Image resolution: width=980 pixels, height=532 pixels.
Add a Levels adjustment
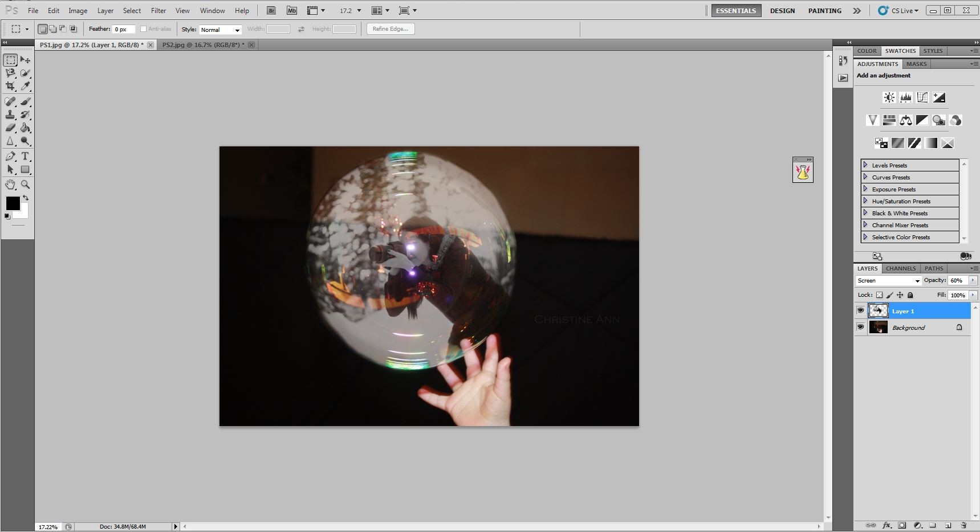tap(906, 97)
